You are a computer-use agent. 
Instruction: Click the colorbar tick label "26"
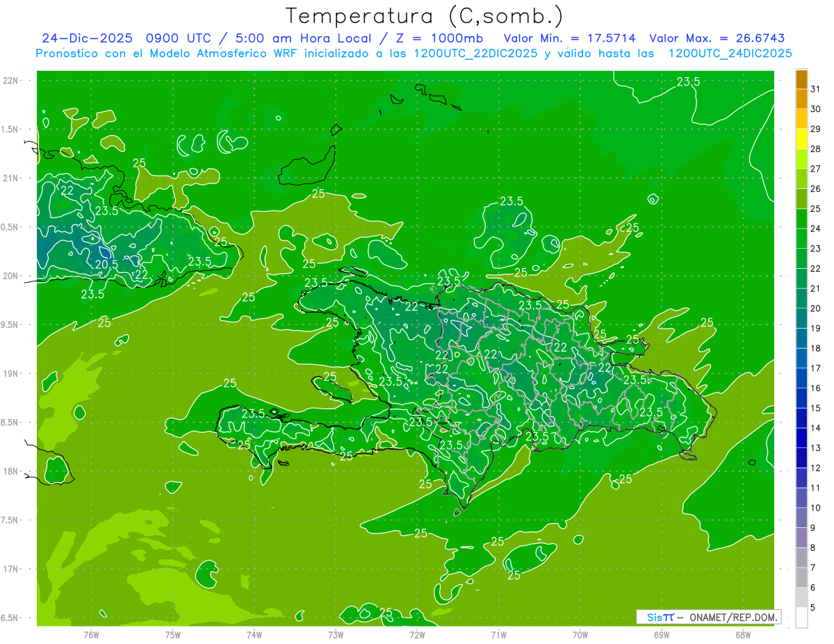[816, 188]
